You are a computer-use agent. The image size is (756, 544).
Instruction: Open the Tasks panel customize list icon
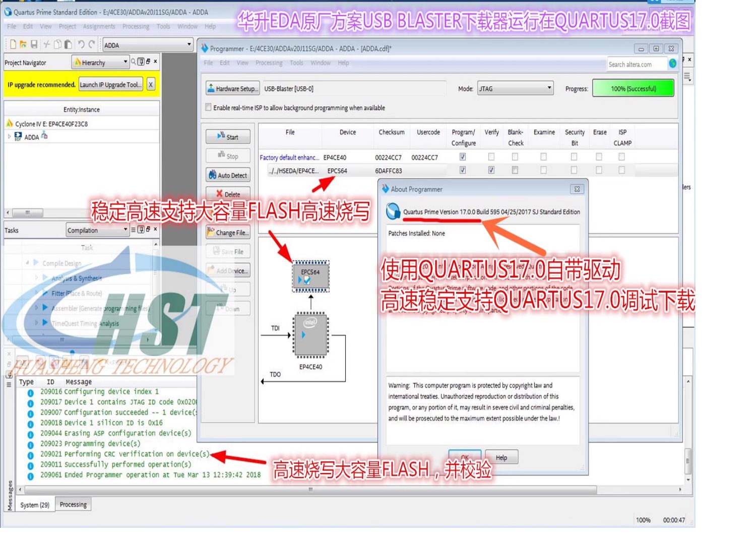(134, 230)
